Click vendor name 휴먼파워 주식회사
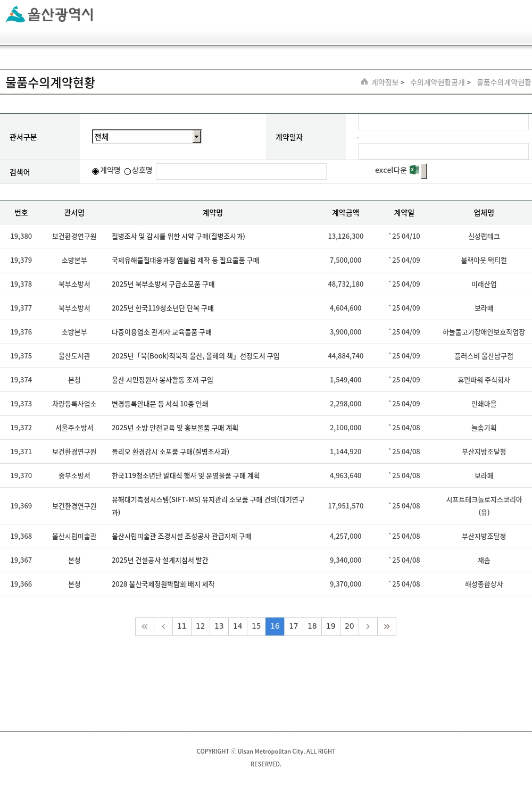Image resolution: width=532 pixels, height=785 pixels. click(x=484, y=380)
